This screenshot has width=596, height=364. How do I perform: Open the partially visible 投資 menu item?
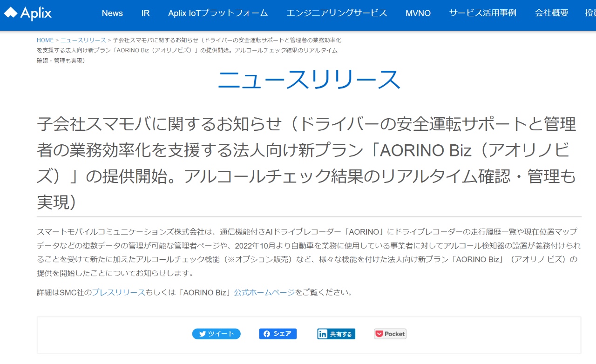tap(590, 13)
